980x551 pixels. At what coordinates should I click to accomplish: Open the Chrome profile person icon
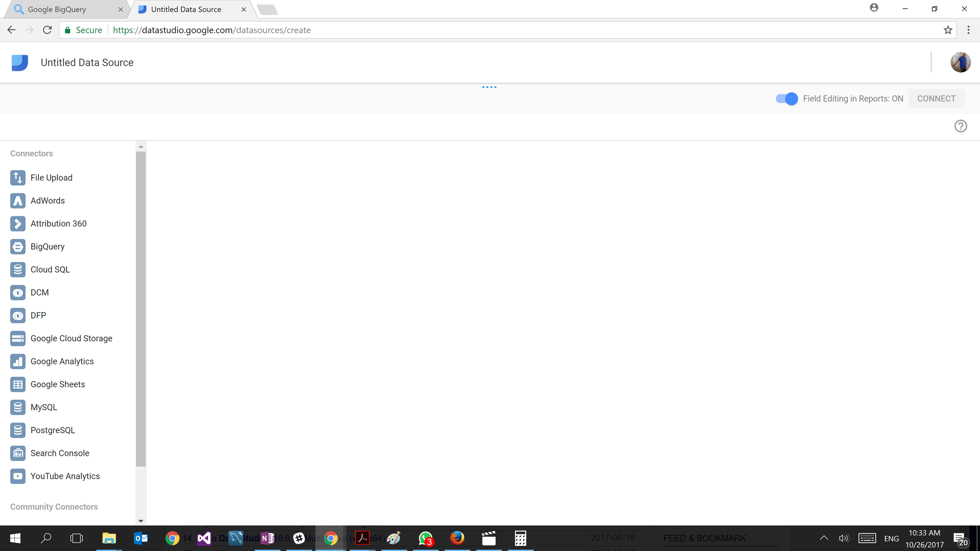click(x=874, y=8)
